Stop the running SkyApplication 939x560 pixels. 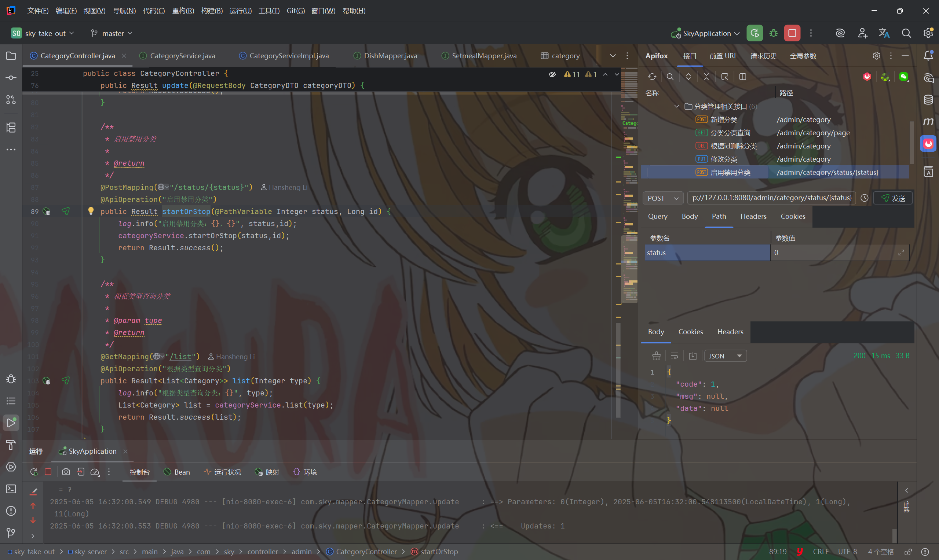point(792,33)
